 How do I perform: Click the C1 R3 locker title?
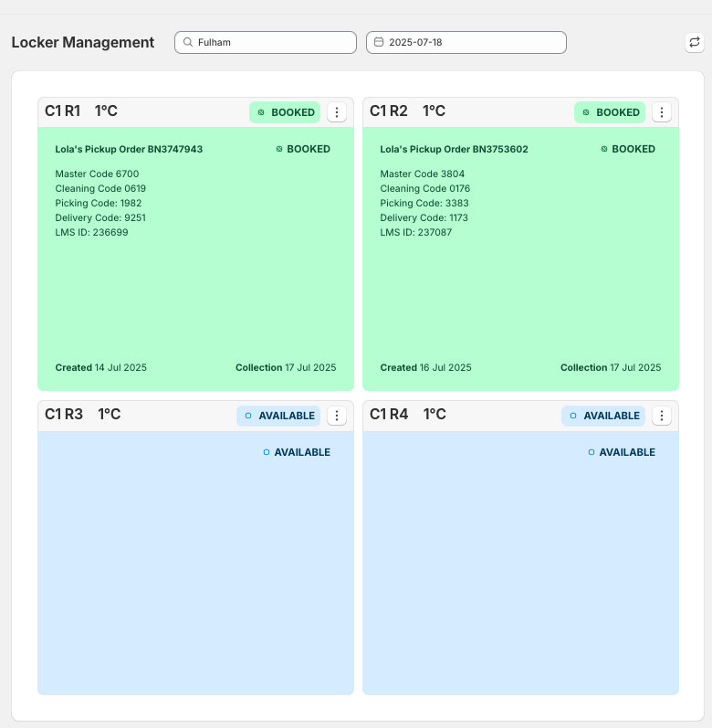point(64,414)
